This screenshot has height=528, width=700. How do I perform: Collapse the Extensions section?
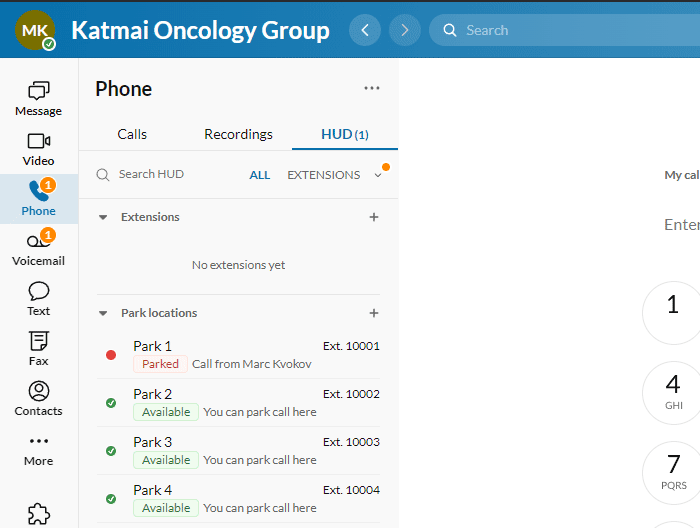tap(103, 217)
